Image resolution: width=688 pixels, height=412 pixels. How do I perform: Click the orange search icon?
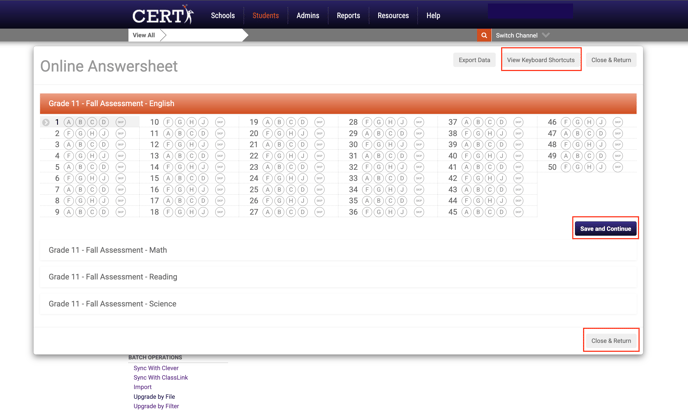click(484, 35)
